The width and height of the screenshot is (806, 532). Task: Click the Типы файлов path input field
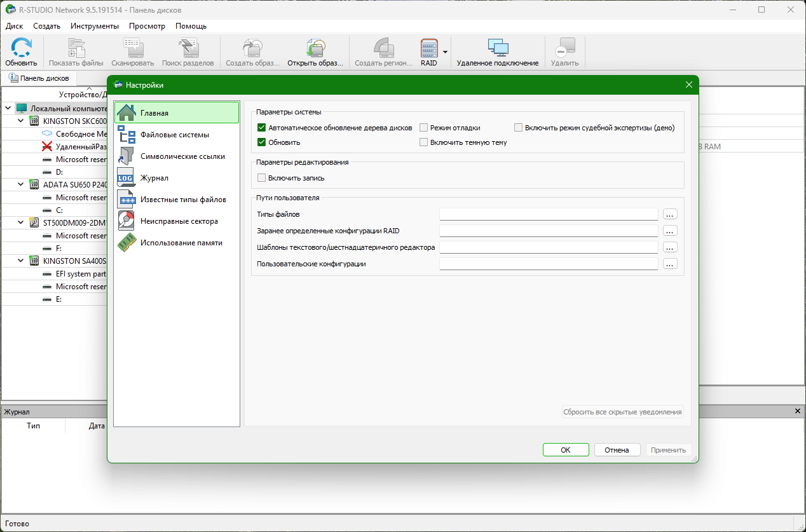tap(549, 214)
